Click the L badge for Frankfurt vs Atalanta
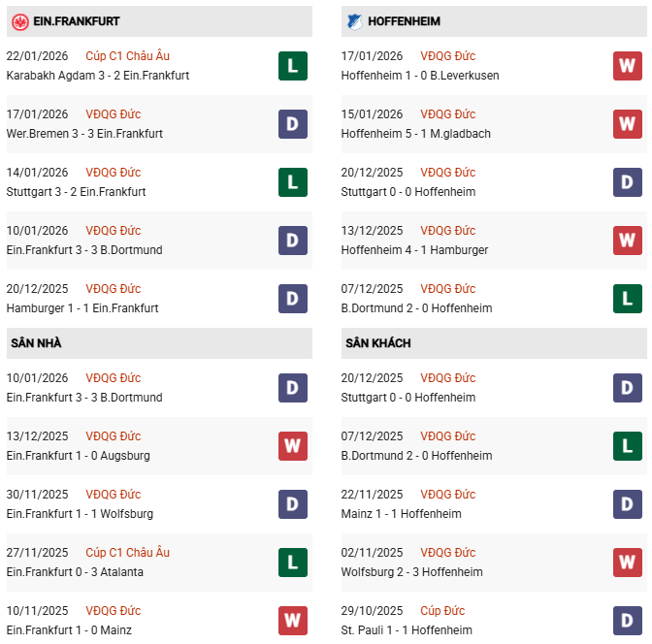Screen dimensions: 652x644 (x=293, y=562)
